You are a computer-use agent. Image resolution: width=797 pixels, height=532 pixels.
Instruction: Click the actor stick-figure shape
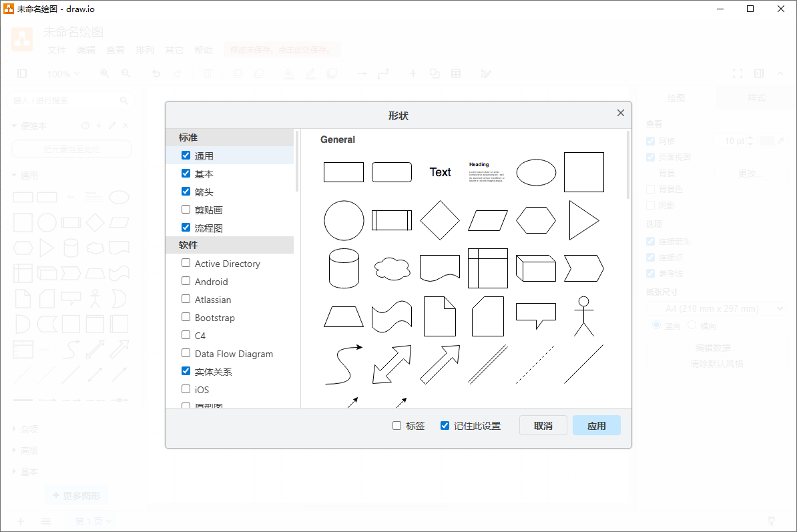coord(584,316)
